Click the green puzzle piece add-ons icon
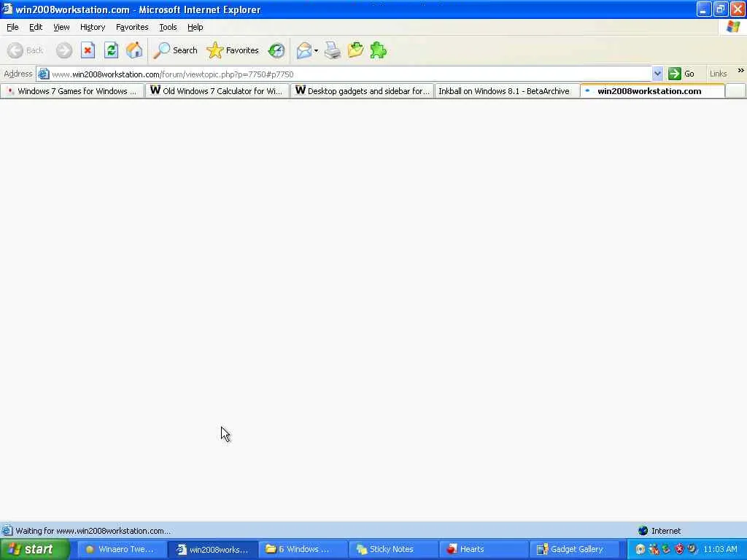Screen dimensions: 747x560 379,50
